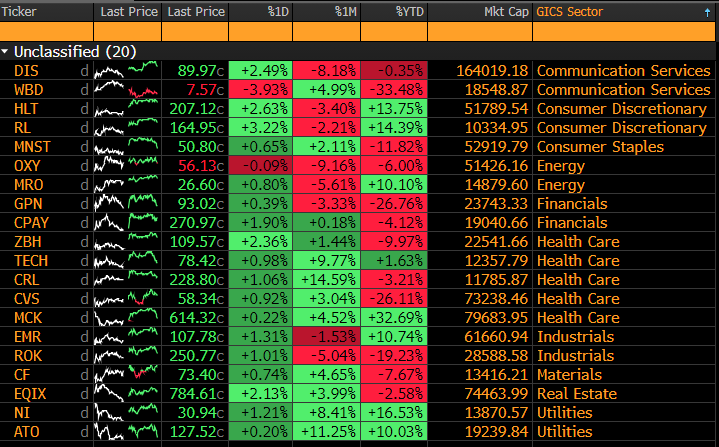Click Financials sector in the CPAY row
719x447 pixels.
pos(572,222)
